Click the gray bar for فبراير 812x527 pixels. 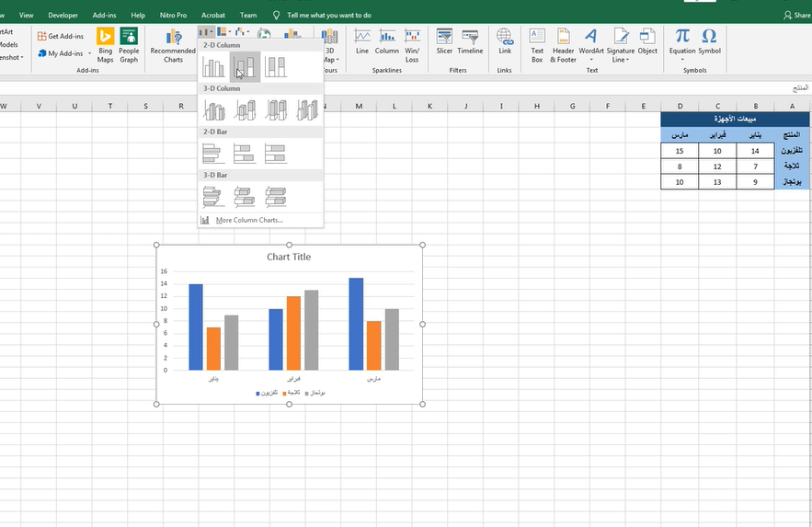click(311, 330)
